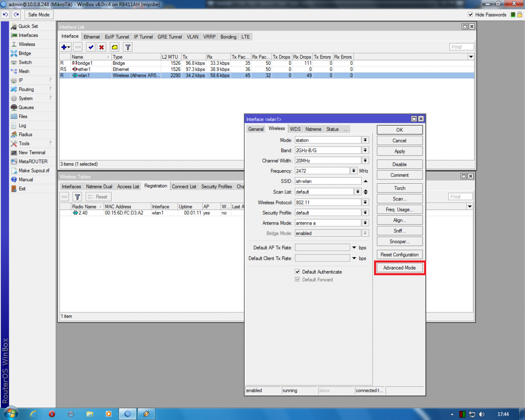Switch to the WDS tab

pos(295,129)
